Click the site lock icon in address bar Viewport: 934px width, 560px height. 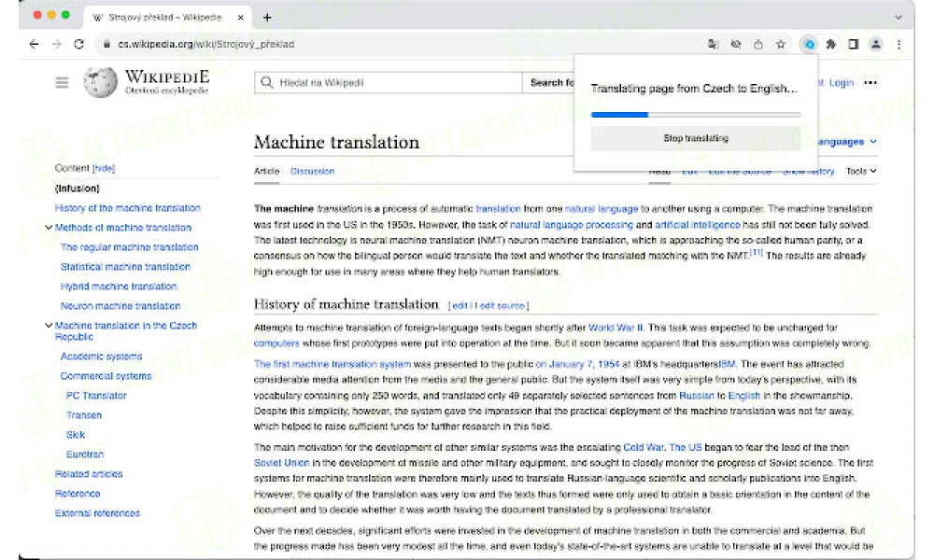tap(107, 44)
